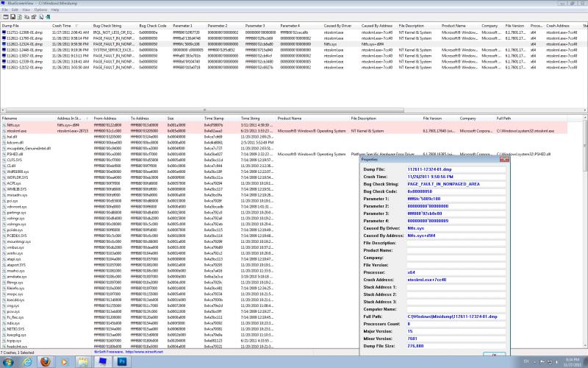Open the File menu

5,10
